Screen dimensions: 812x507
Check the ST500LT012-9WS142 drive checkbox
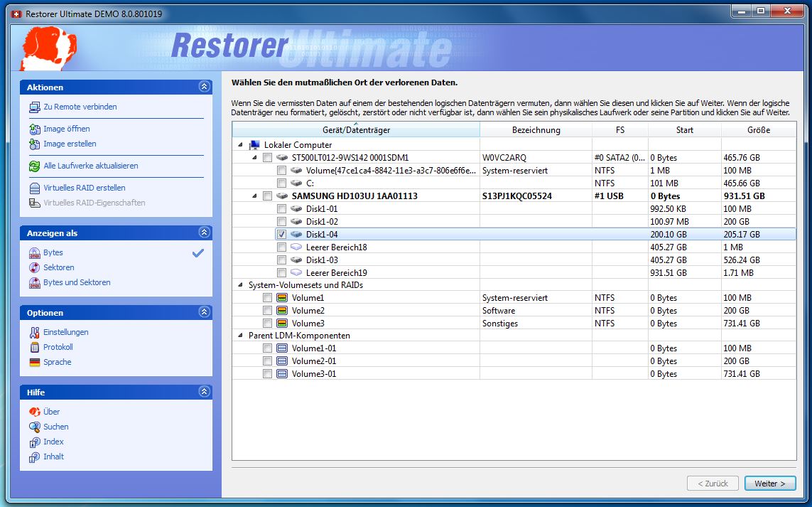click(267, 158)
